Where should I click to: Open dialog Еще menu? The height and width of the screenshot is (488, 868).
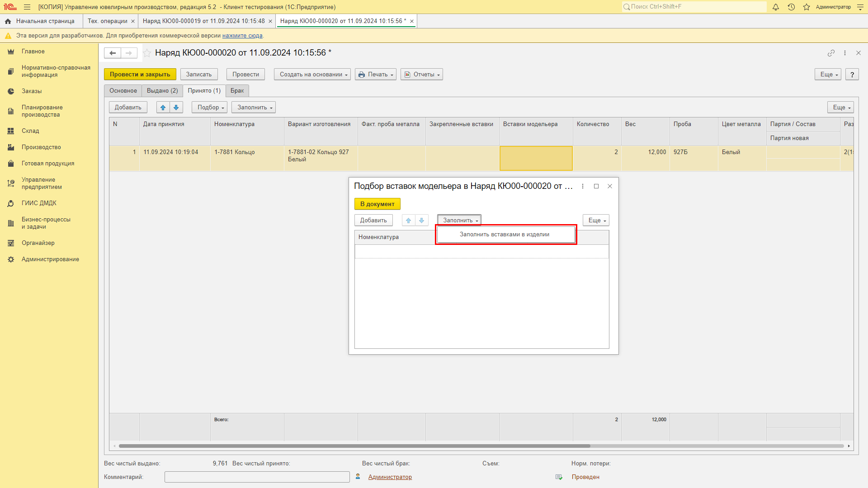[x=596, y=221]
